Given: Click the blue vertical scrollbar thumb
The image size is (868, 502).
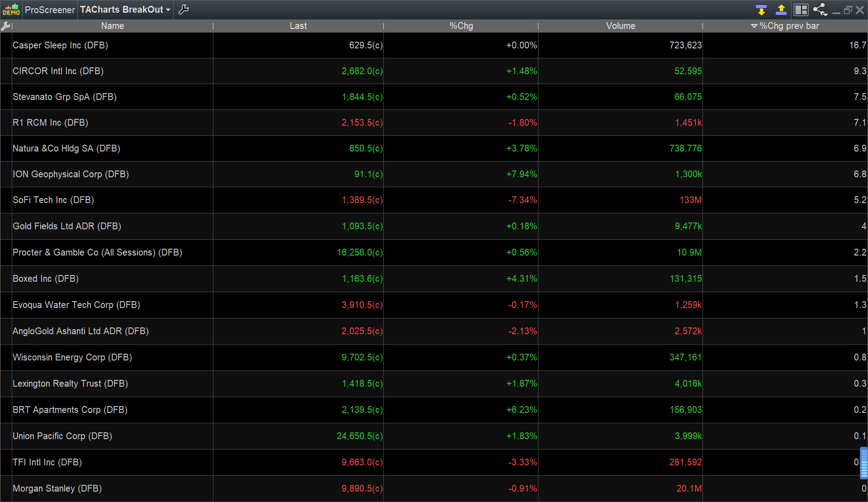Looking at the screenshot, I should coord(864,463).
